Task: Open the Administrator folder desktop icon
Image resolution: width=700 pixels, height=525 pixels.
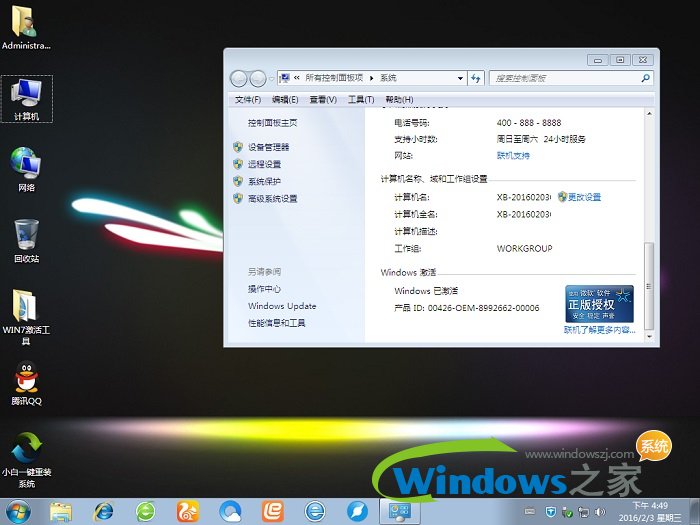Action: 26,27
